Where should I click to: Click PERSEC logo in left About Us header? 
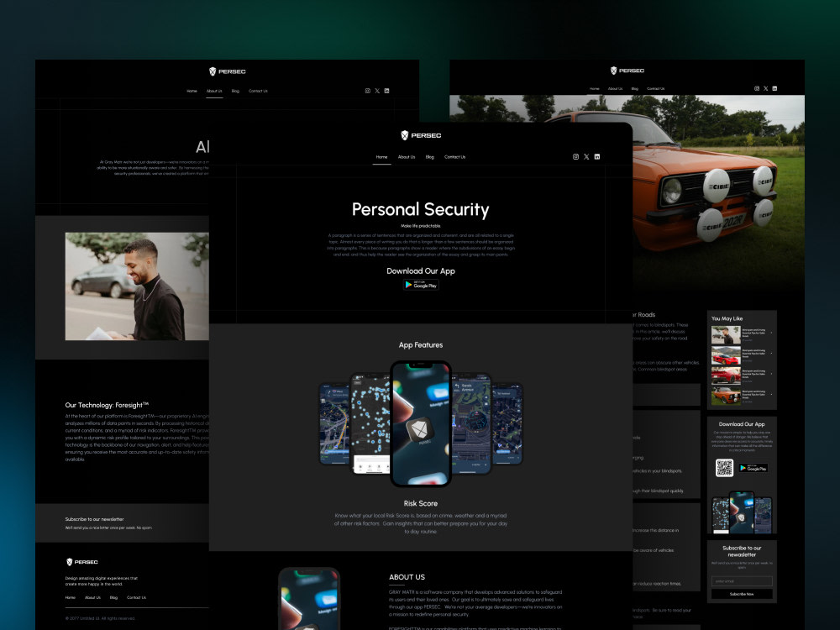[227, 71]
